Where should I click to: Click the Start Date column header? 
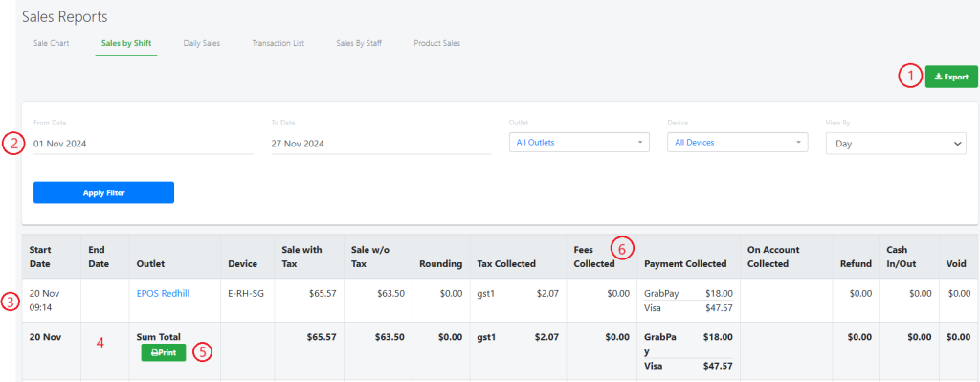(40, 257)
